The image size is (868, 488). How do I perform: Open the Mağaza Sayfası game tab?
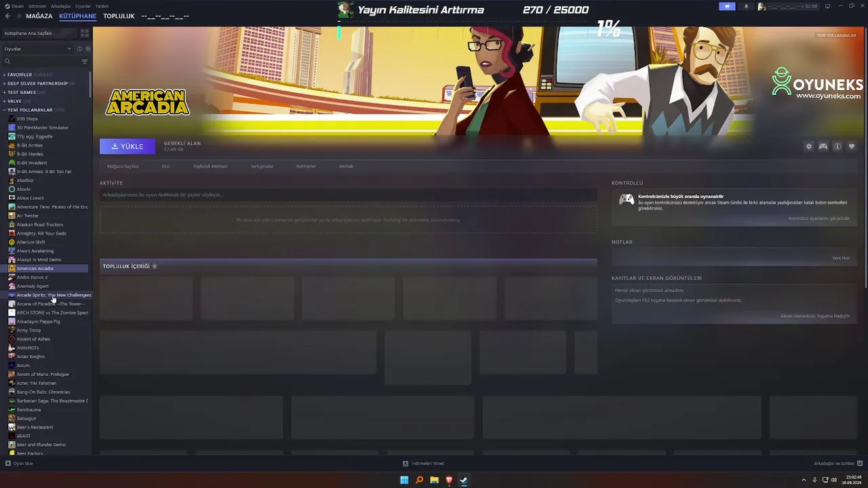(x=123, y=166)
